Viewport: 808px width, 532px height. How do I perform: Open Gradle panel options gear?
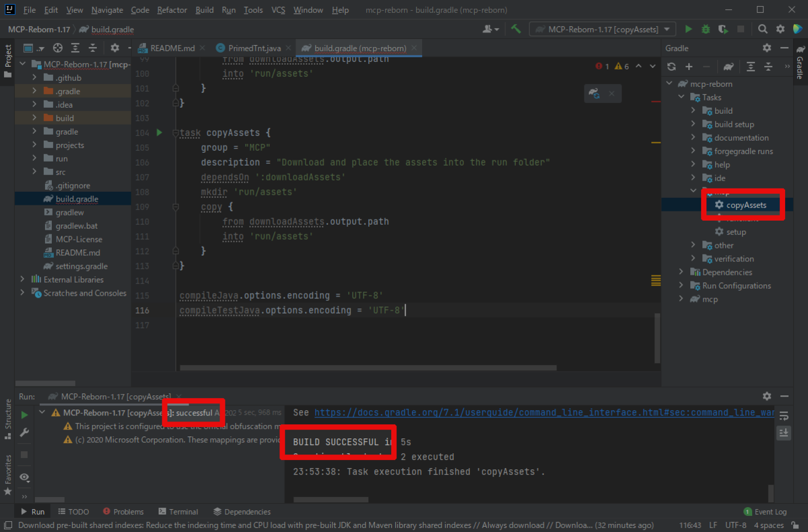click(766, 48)
